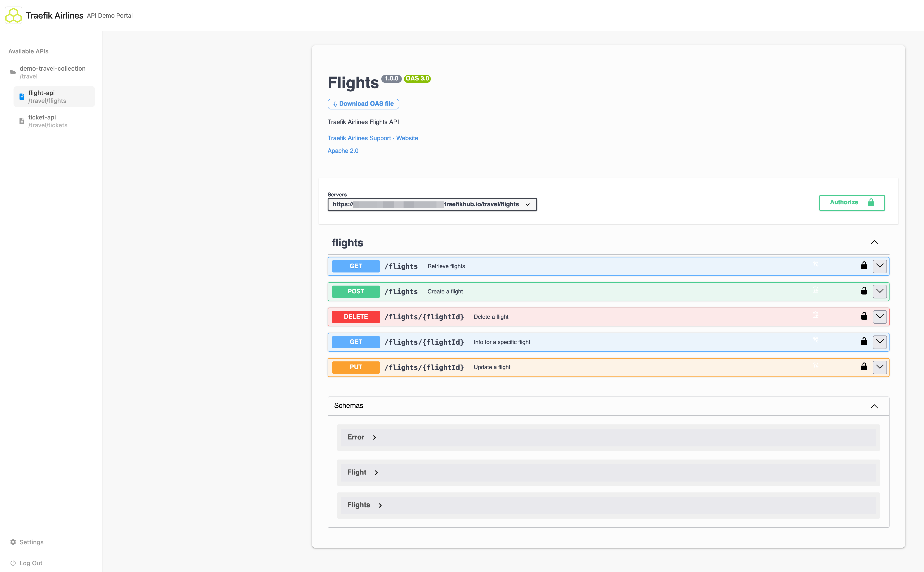This screenshot has height=572, width=924.
Task: Click the Traefik Airlines hexagon logo
Action: (14, 15)
